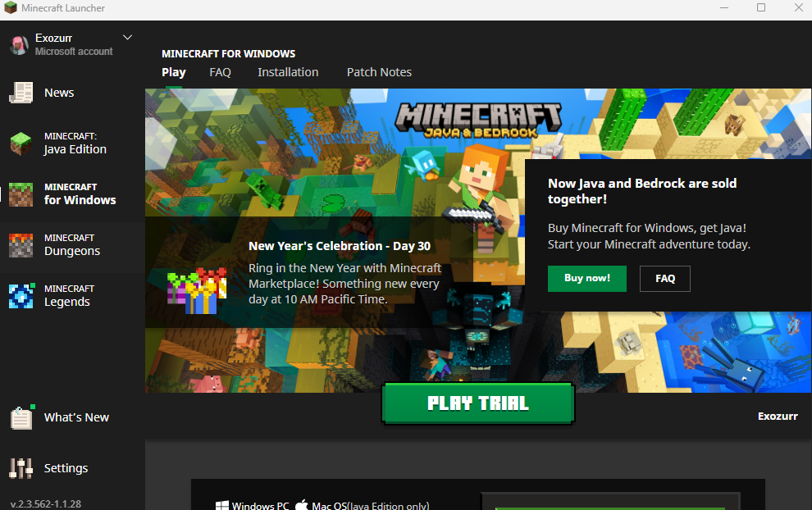Maximize the Minecraft Launcher window
Screen dimensions: 812x510
tap(761, 7)
